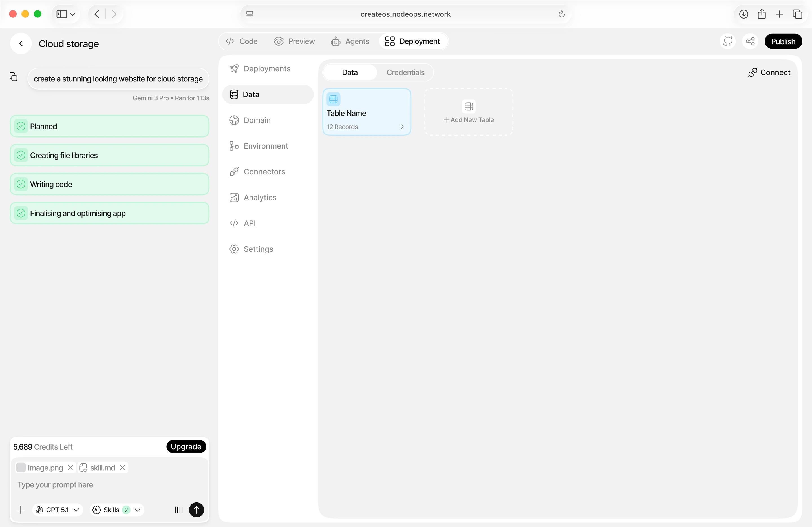Screen dimensions: 812x527
Task: Reload the page in the Safari address bar
Action: click(x=562, y=14)
